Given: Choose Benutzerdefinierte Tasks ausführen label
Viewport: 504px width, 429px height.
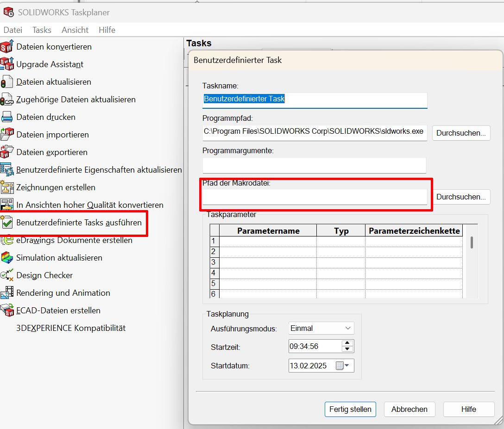Looking at the screenshot, I should click(x=79, y=223).
